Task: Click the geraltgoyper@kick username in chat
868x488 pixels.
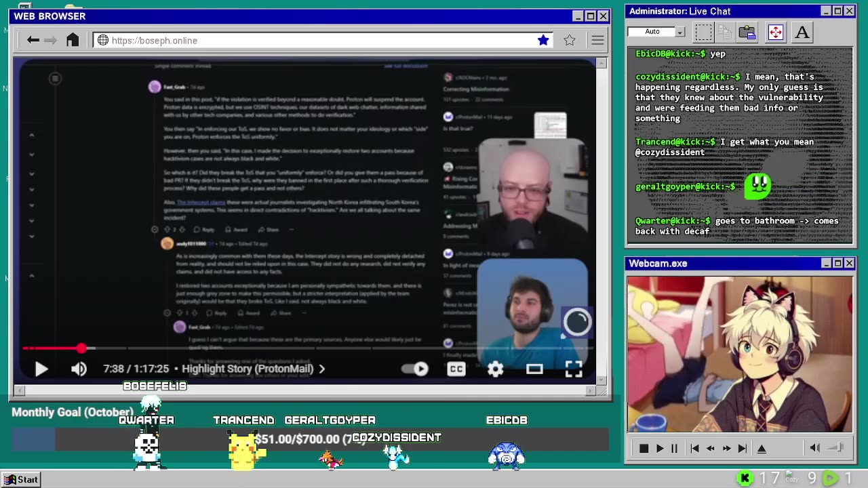Action: pyautogui.click(x=685, y=186)
